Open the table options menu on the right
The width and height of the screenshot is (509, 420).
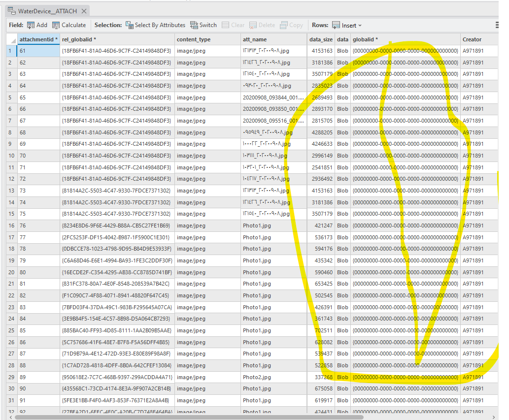(498, 25)
